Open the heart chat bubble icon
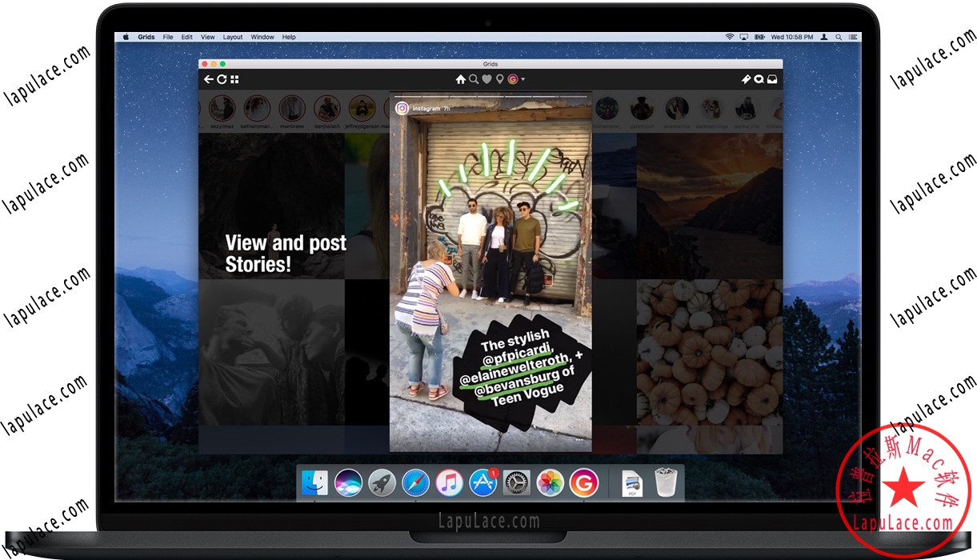977x560 pixels. pyautogui.click(x=760, y=79)
